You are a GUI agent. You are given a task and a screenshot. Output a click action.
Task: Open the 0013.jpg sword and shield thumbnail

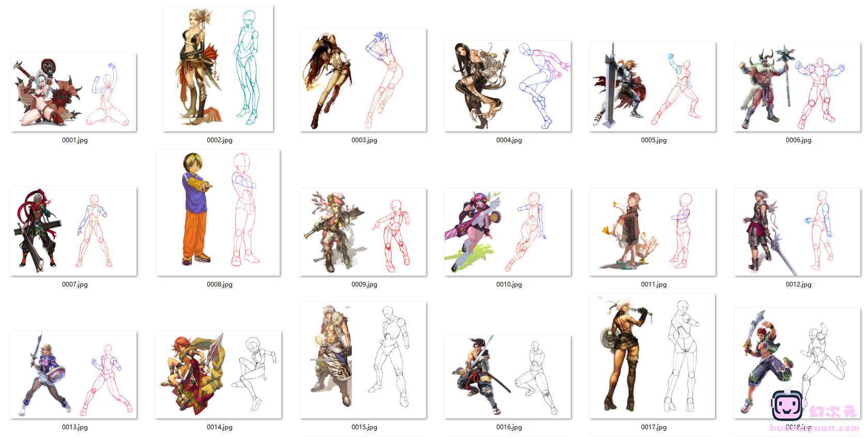tap(73, 374)
